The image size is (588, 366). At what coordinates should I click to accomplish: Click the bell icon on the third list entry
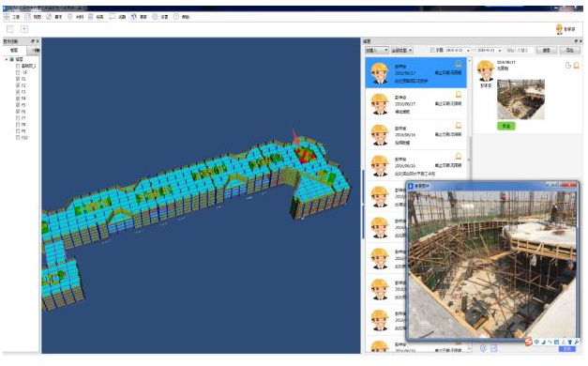[x=459, y=125]
